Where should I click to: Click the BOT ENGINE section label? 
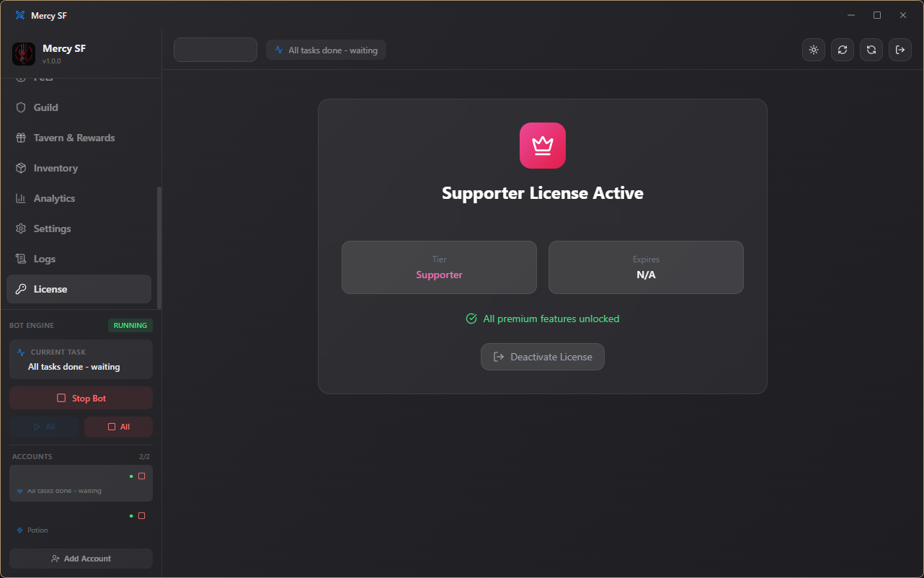pos(32,326)
